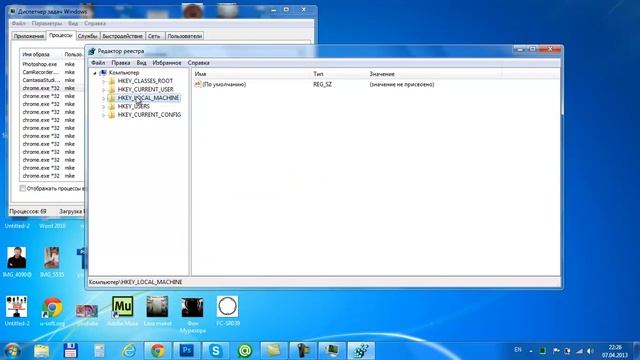Screen dimensions: 640x360
Task: Open the Справка menu in Registry Editor
Action: click(198, 63)
